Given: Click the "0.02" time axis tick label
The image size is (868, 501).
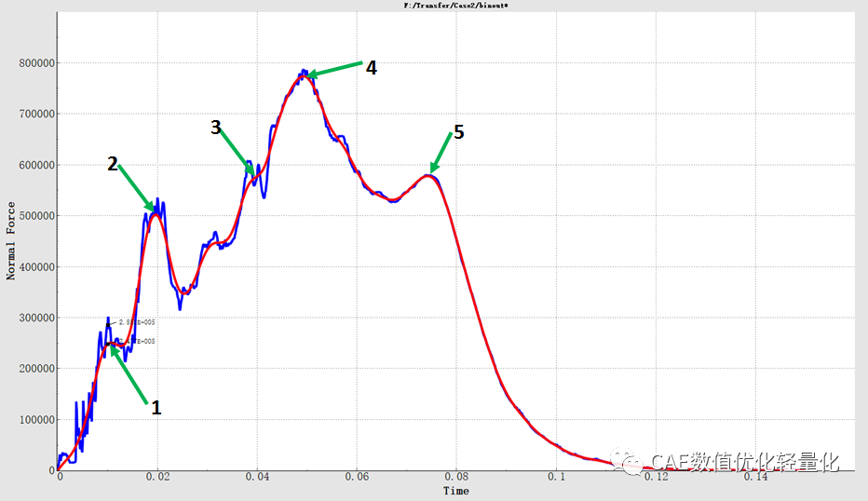Looking at the screenshot, I should point(157,477).
